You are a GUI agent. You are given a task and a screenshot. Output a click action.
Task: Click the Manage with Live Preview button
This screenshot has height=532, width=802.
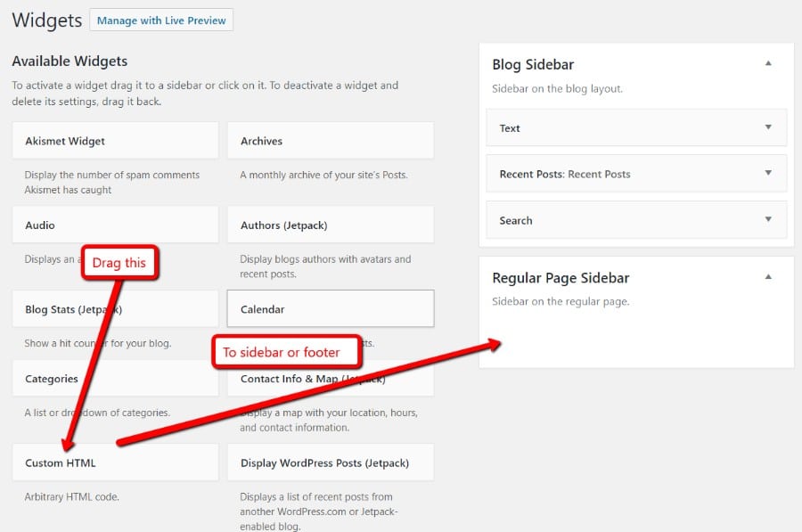tap(161, 20)
